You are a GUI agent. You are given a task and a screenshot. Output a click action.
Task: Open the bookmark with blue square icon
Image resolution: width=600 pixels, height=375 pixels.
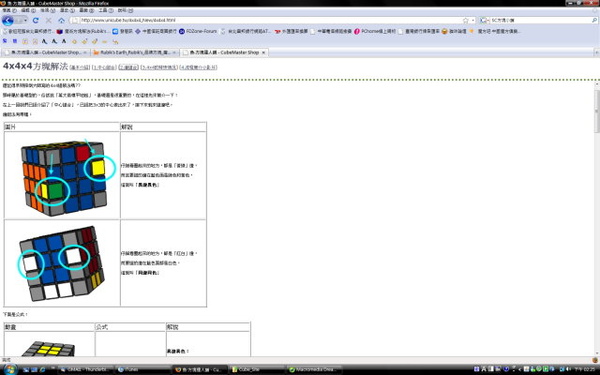point(122,31)
